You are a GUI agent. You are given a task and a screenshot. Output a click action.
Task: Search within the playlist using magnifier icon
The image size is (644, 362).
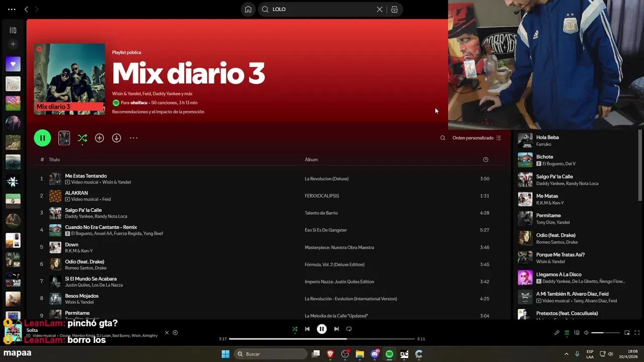pos(443,138)
